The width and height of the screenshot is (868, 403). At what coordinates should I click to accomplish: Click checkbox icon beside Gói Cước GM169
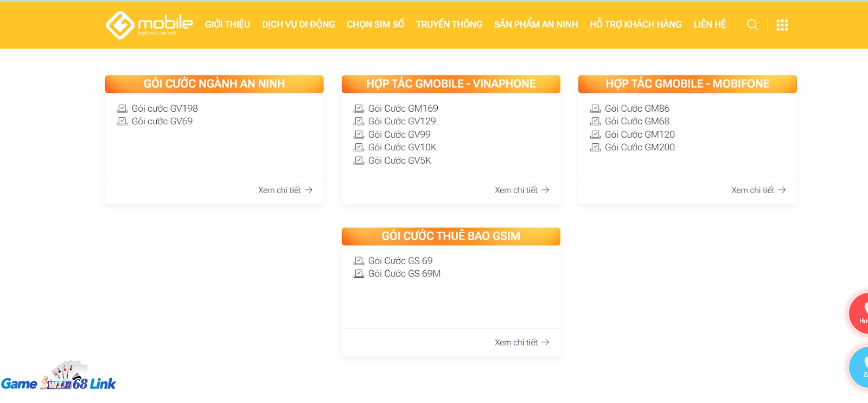359,108
